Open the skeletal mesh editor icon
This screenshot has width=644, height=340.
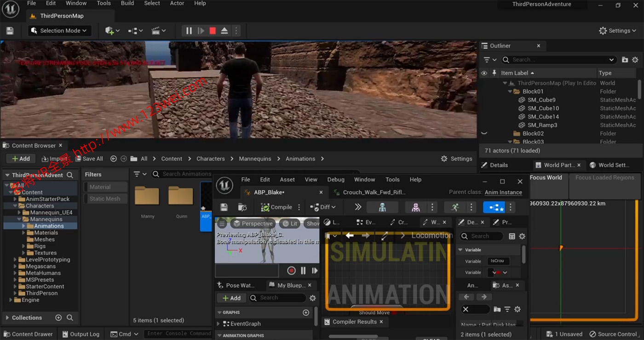415,207
